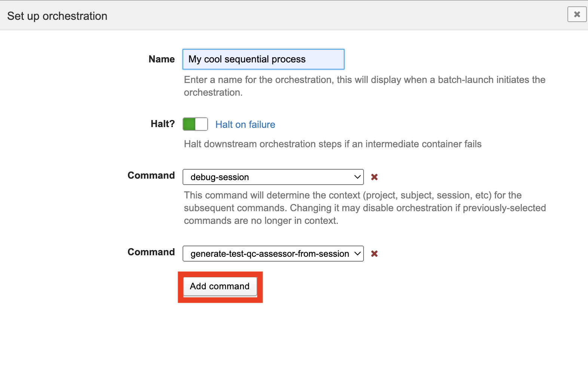Delete the generate-test-qc-assessor-from-session command
Viewport: 588px width, 370px height.
[x=374, y=254]
